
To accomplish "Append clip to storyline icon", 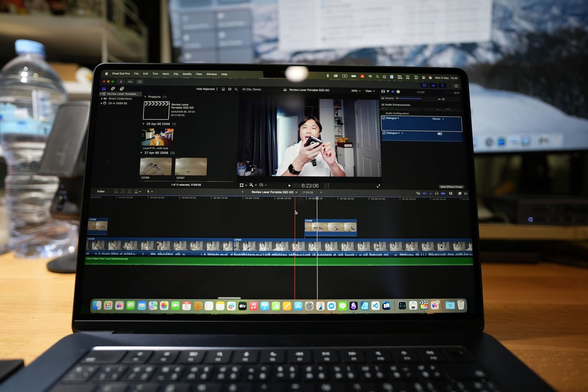I will 130,191.
